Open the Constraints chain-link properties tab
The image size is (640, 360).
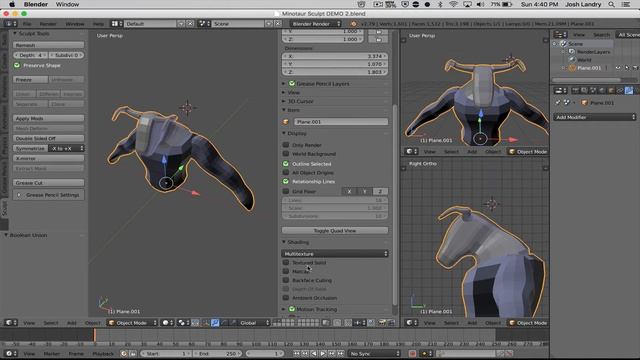[620, 90]
